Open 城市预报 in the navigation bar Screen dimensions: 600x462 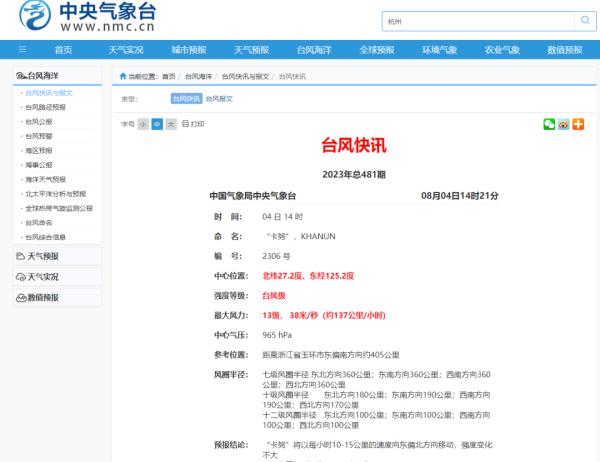[189, 50]
